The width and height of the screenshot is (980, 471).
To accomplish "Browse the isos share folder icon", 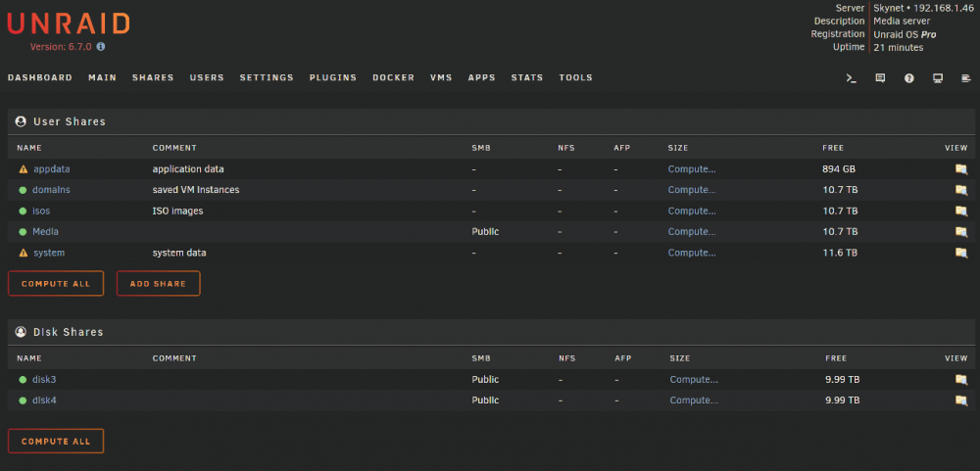I will [x=961, y=212].
